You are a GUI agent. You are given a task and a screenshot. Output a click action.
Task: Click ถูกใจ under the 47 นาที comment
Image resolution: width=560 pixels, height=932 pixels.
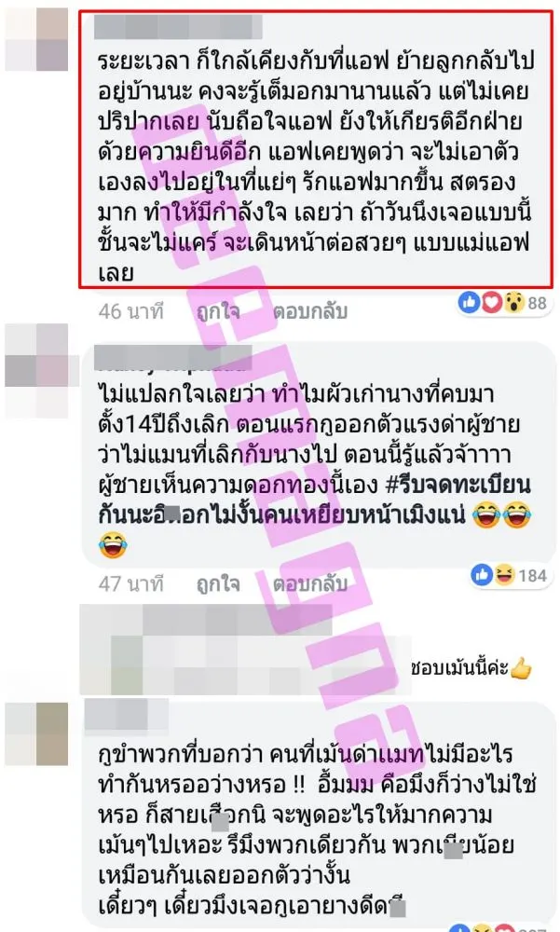pyautogui.click(x=218, y=583)
